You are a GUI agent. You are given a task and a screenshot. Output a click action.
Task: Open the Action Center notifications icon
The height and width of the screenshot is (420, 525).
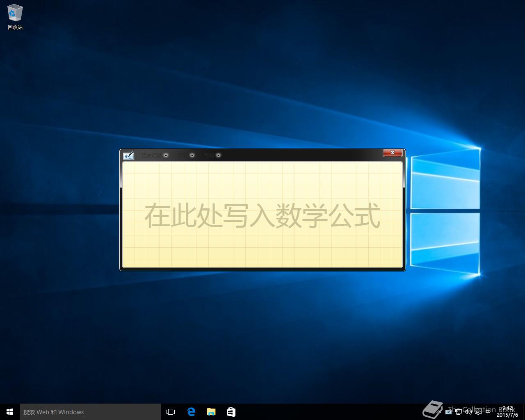tap(478, 412)
